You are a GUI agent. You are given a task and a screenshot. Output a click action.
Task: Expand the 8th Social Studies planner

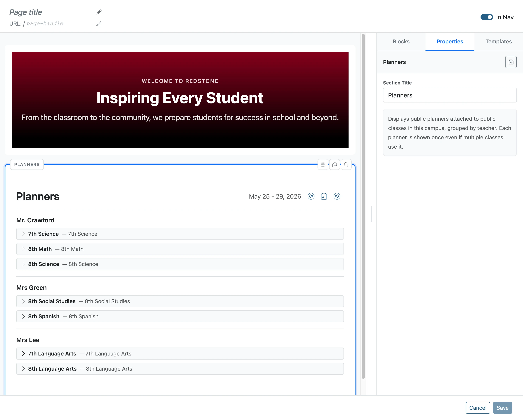coord(180,301)
